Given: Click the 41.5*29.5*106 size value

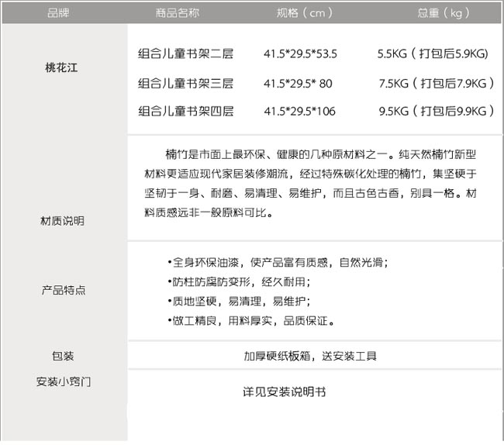Looking at the screenshot, I should pyautogui.click(x=299, y=111).
